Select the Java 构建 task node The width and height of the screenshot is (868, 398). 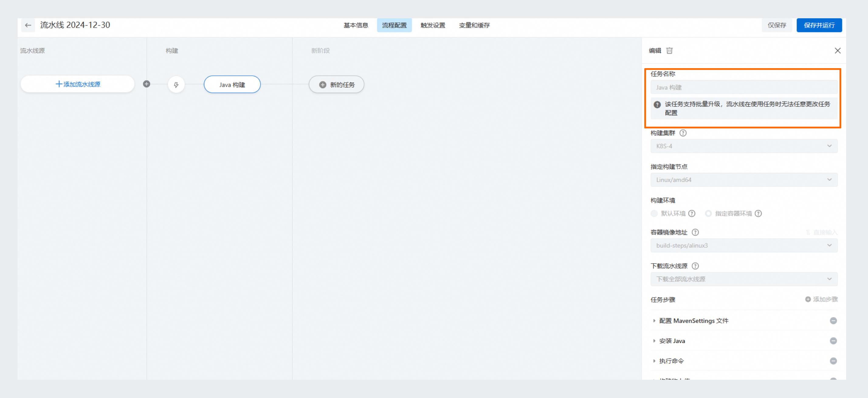coord(232,85)
